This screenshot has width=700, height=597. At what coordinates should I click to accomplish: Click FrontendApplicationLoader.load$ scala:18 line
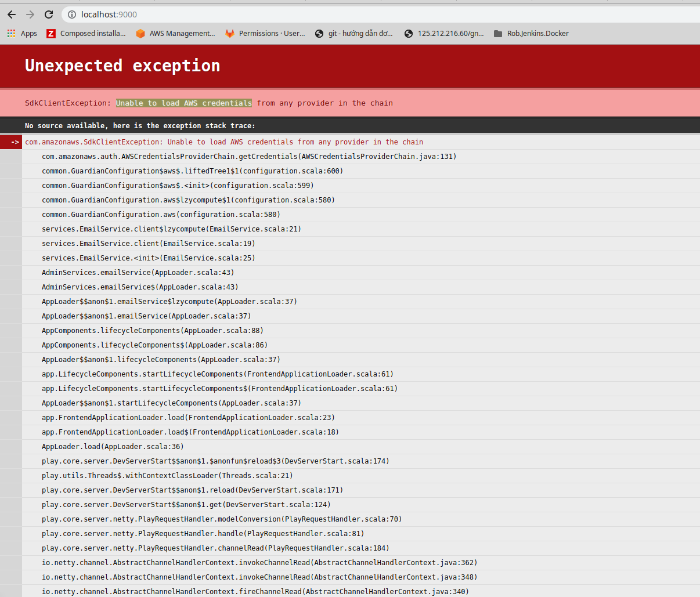point(190,432)
